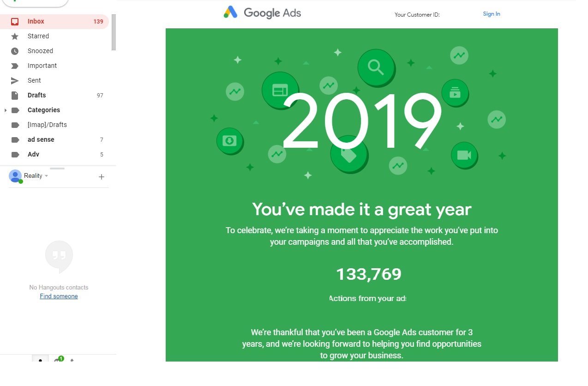Click the Sent paper-plane icon
Image resolution: width=588 pixels, height=386 pixels.
(x=15, y=80)
